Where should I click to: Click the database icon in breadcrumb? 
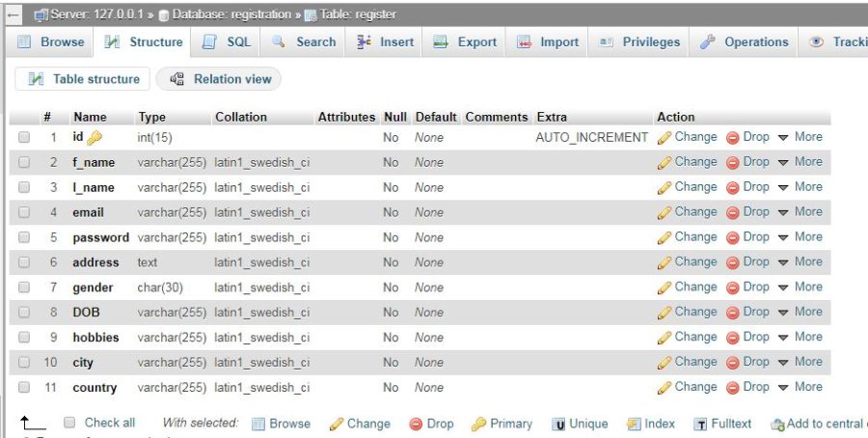click(x=163, y=15)
